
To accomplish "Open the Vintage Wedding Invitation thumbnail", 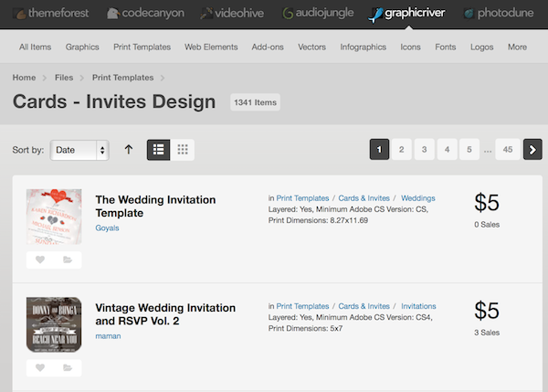I will (54, 324).
